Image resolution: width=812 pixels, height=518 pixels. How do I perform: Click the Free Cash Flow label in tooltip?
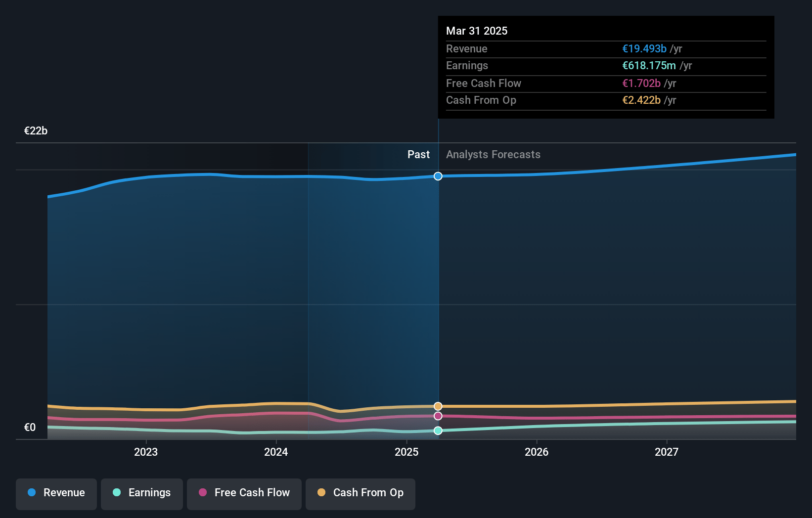484,83
